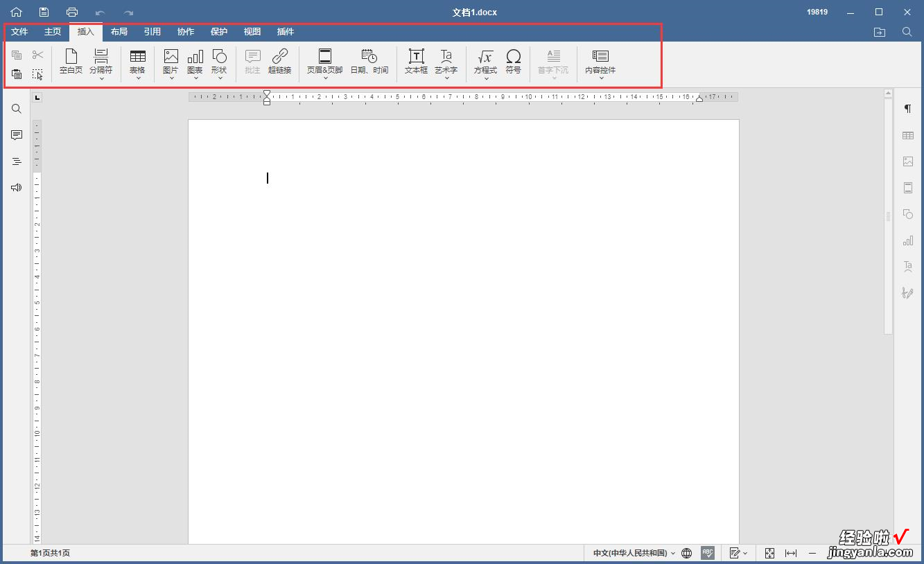Click the 超链接 hyperlink button

[280, 62]
